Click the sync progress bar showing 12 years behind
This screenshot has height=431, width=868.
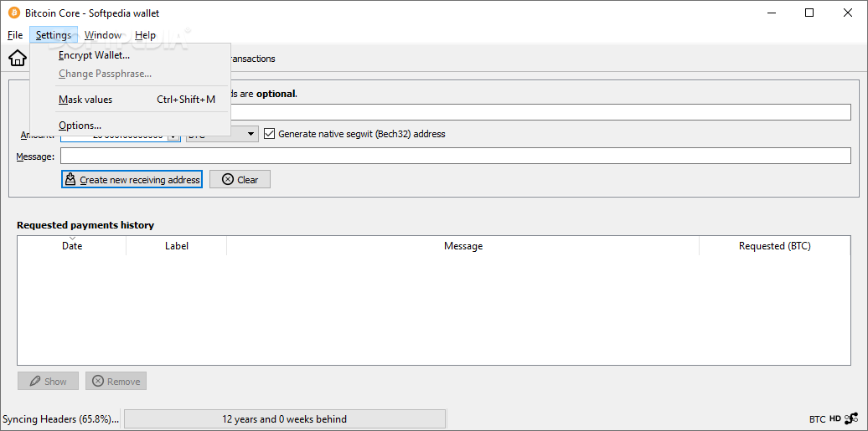tap(285, 418)
